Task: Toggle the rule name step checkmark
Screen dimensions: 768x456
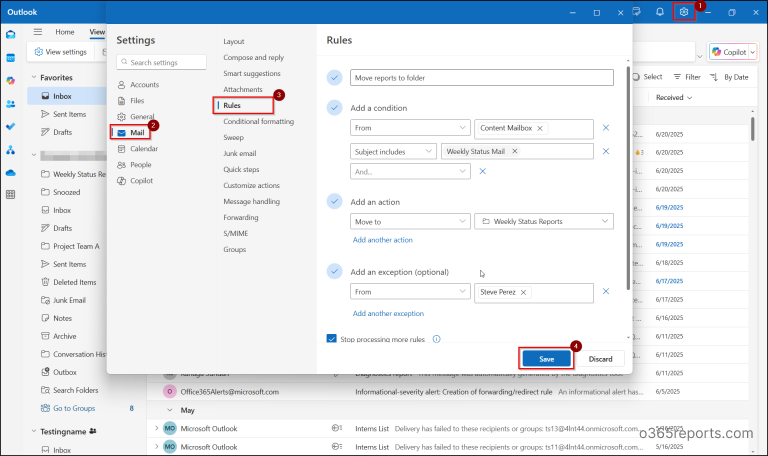Action: pyautogui.click(x=335, y=77)
